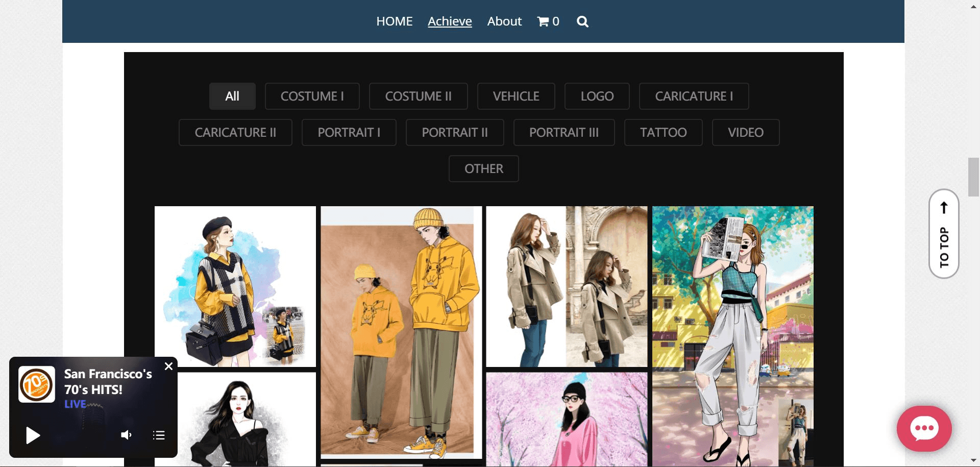The width and height of the screenshot is (980, 467).
Task: Select the All filter tab
Action: (x=232, y=96)
